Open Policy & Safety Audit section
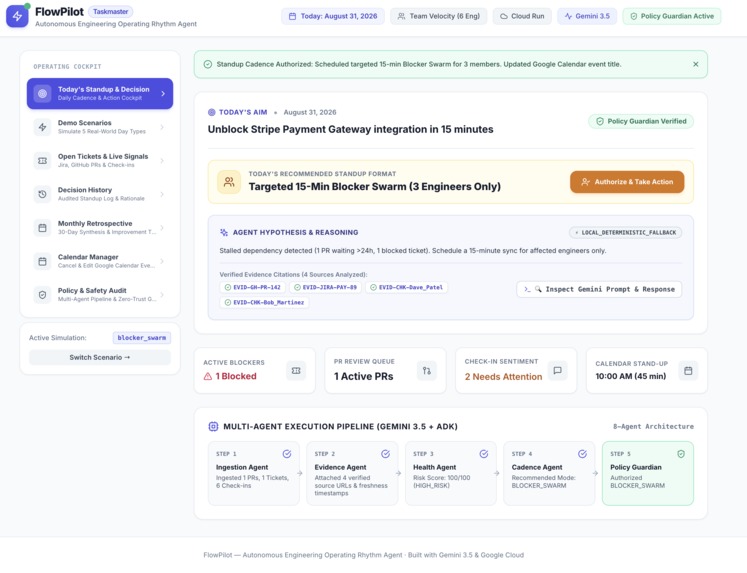The image size is (747, 573). pyautogui.click(x=100, y=295)
